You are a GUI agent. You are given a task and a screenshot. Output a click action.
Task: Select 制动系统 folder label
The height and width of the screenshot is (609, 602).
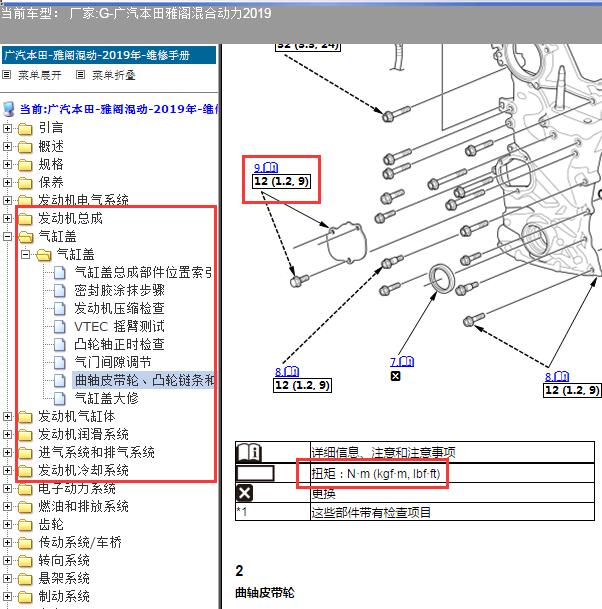tap(64, 596)
